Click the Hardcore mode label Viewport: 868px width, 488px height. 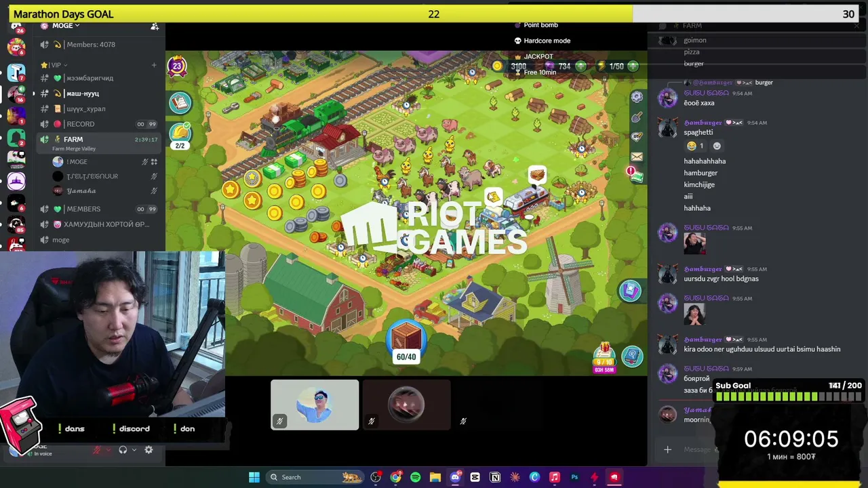pos(547,41)
